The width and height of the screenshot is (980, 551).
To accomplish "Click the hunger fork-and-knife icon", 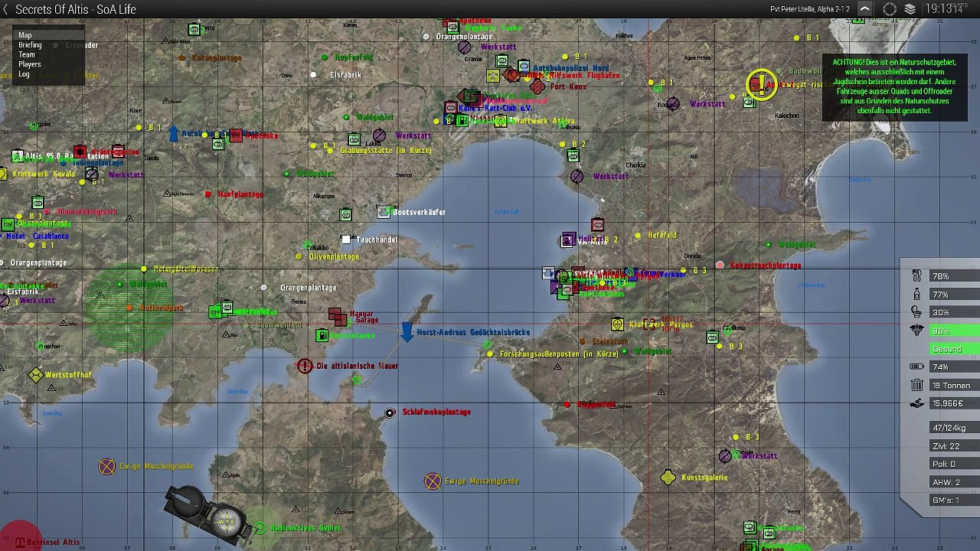I will [917, 276].
